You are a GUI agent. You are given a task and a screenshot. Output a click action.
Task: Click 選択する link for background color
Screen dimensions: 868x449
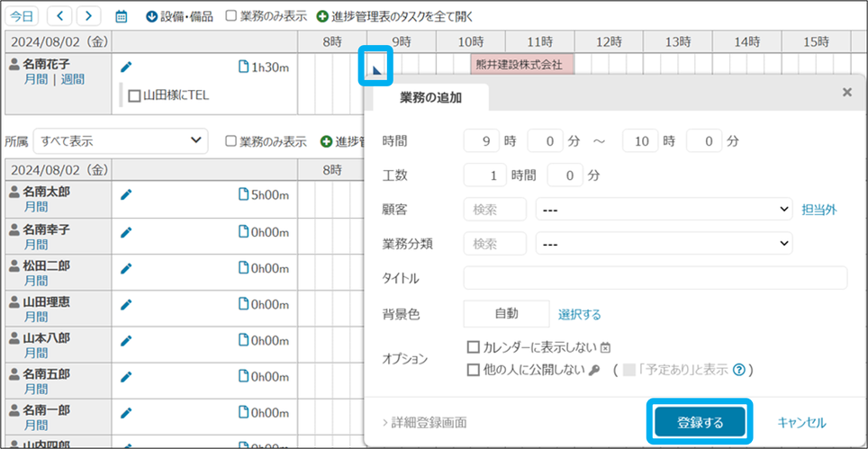coord(579,314)
